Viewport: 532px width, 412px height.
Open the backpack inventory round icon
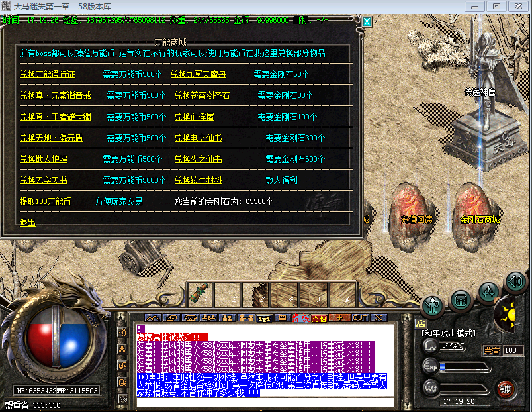(461, 300)
